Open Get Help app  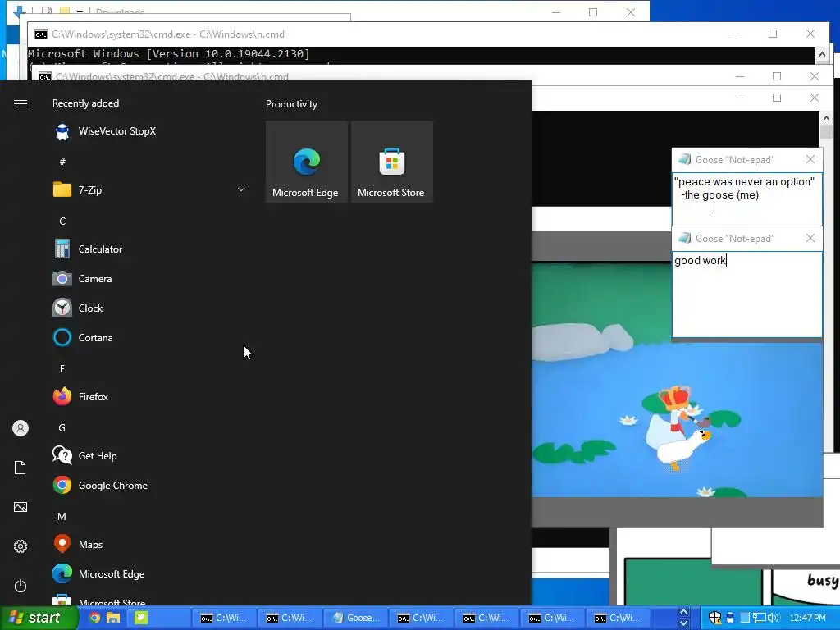click(149, 456)
